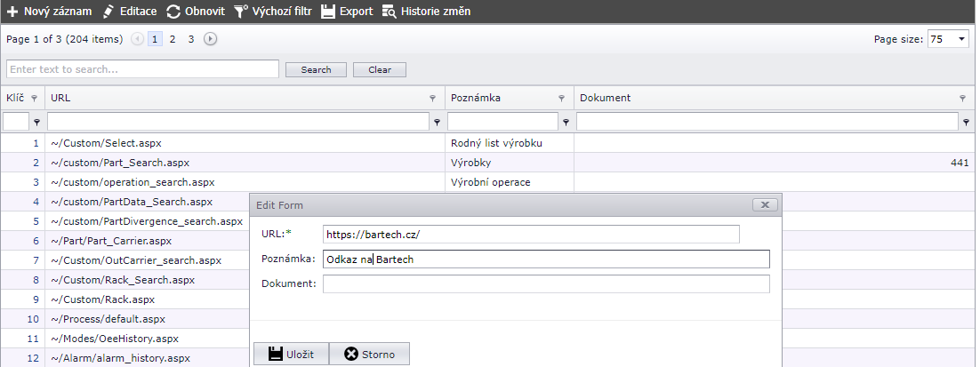Open the Dokument column header filter
The width and height of the screenshot is (980, 367).
pyautogui.click(x=962, y=99)
